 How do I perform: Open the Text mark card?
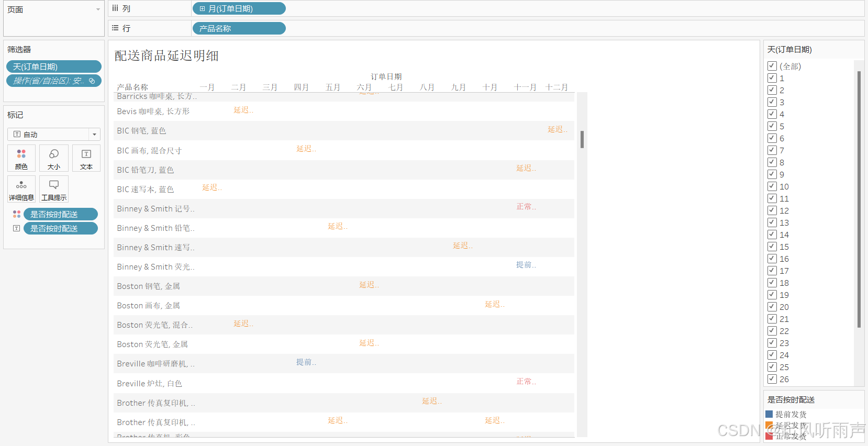coord(86,158)
